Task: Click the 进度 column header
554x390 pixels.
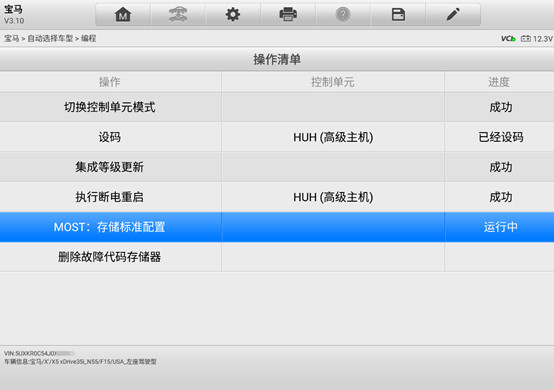Action: pos(499,82)
